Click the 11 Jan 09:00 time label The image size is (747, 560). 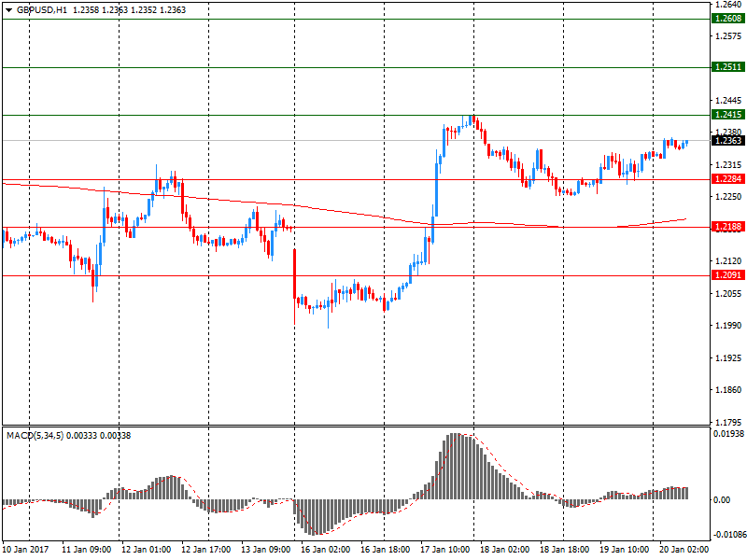tap(86, 550)
